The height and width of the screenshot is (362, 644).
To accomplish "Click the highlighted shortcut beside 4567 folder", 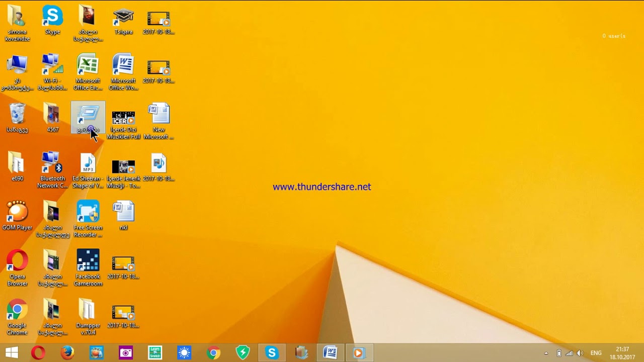I will pyautogui.click(x=88, y=118).
